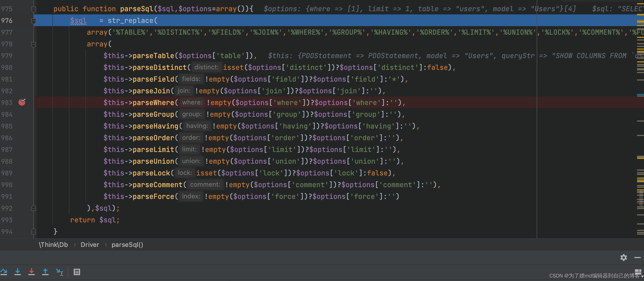
Task: Collapse the parseSql function fold at line 975
Action: (x=34, y=9)
